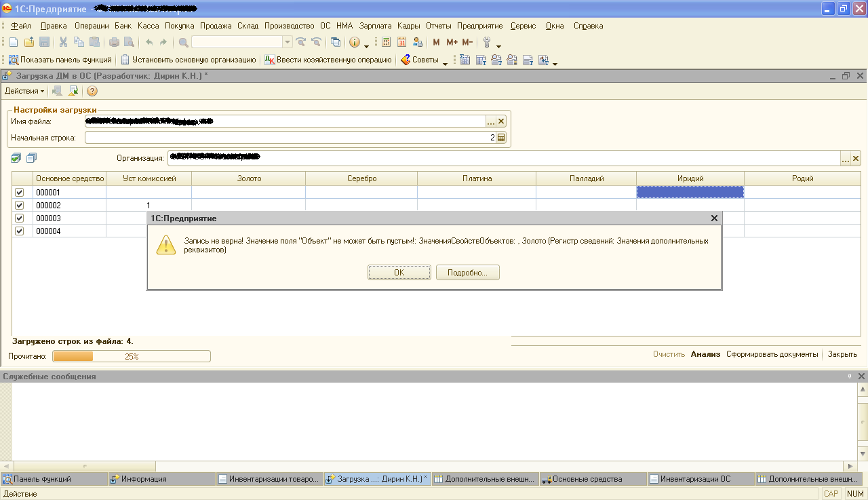This screenshot has width=868, height=500.
Task: Click the Print toolbar icon
Action: point(114,42)
